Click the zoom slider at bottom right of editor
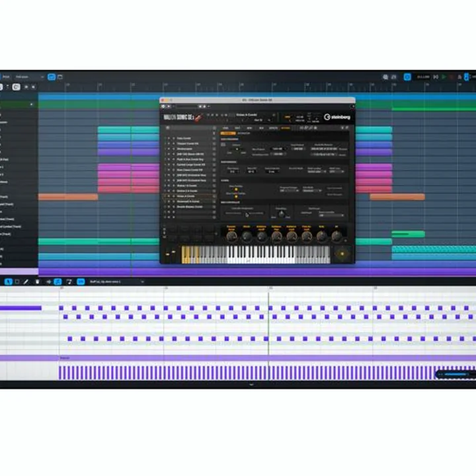The width and height of the screenshot is (476, 476). 454,375
